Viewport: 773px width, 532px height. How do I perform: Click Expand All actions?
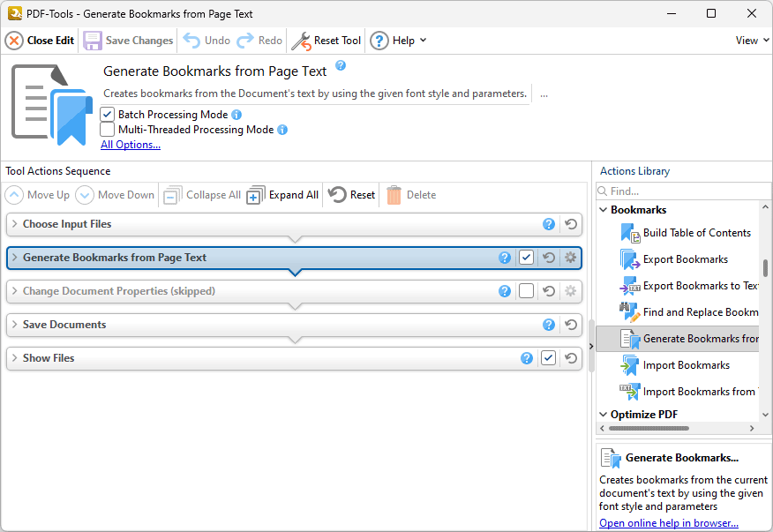(282, 195)
